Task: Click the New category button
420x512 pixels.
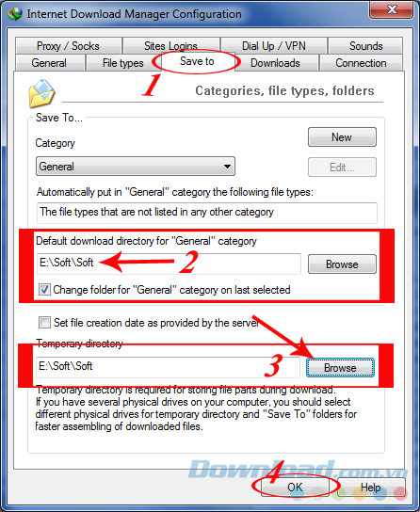Action: point(342,137)
